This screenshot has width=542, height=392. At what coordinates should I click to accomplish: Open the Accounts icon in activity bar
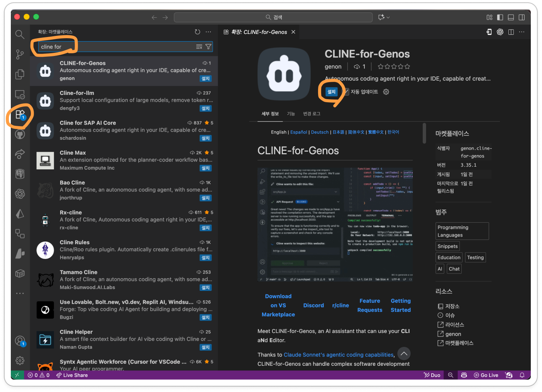coord(20,341)
